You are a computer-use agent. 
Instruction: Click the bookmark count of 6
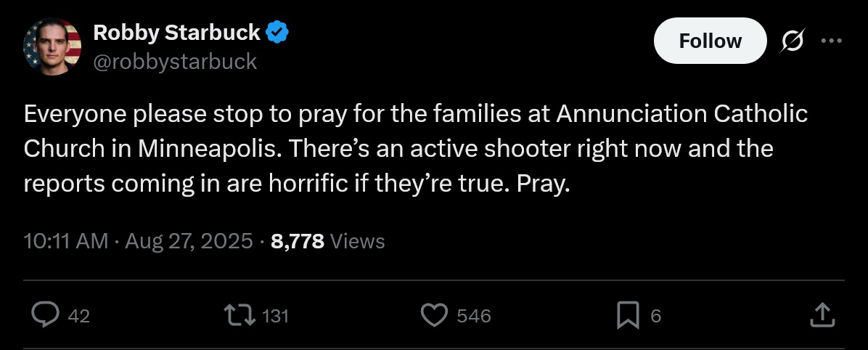click(655, 316)
